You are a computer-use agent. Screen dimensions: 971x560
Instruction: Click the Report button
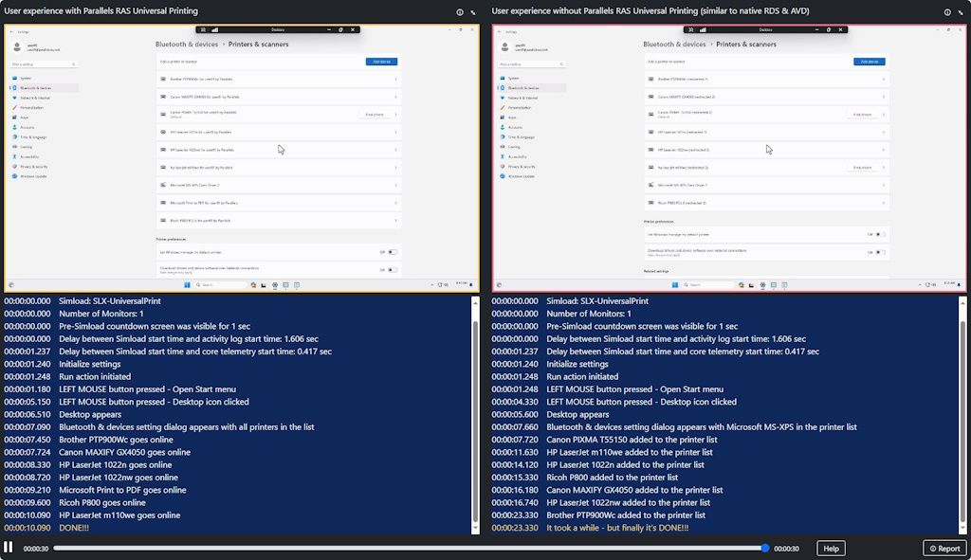click(x=944, y=548)
